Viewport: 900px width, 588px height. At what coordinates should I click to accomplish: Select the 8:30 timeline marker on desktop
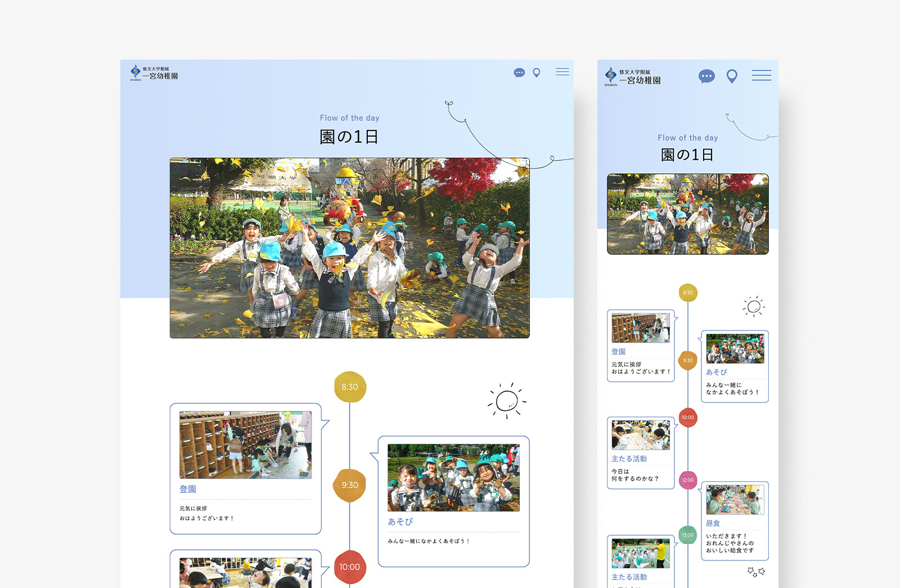(350, 387)
